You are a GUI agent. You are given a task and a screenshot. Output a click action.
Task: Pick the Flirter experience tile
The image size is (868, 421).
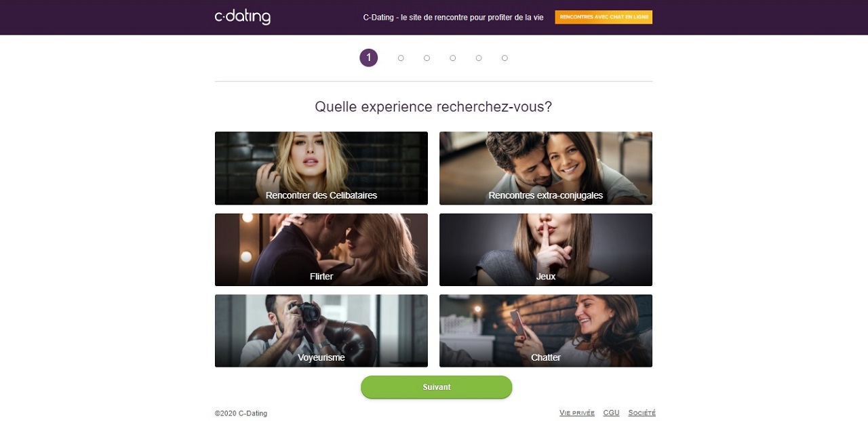(x=321, y=249)
